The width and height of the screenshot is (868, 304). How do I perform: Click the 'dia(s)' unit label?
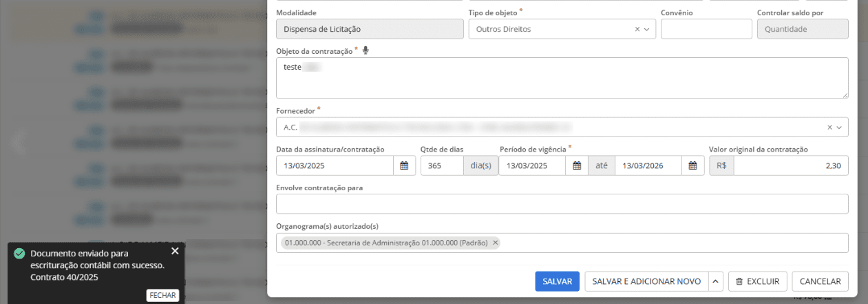480,165
